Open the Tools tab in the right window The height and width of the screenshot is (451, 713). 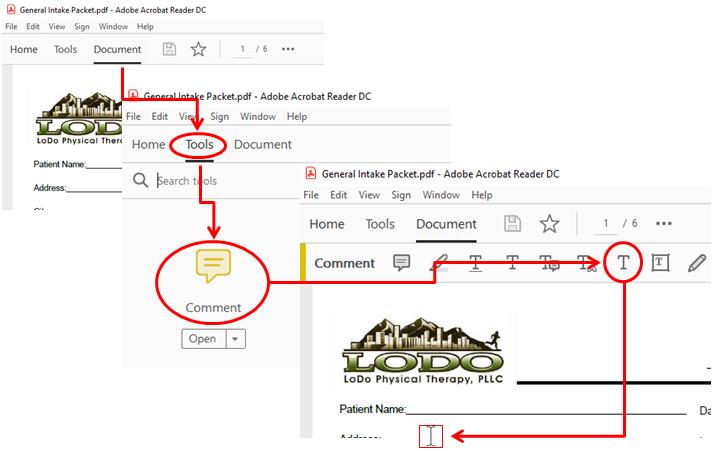(380, 224)
